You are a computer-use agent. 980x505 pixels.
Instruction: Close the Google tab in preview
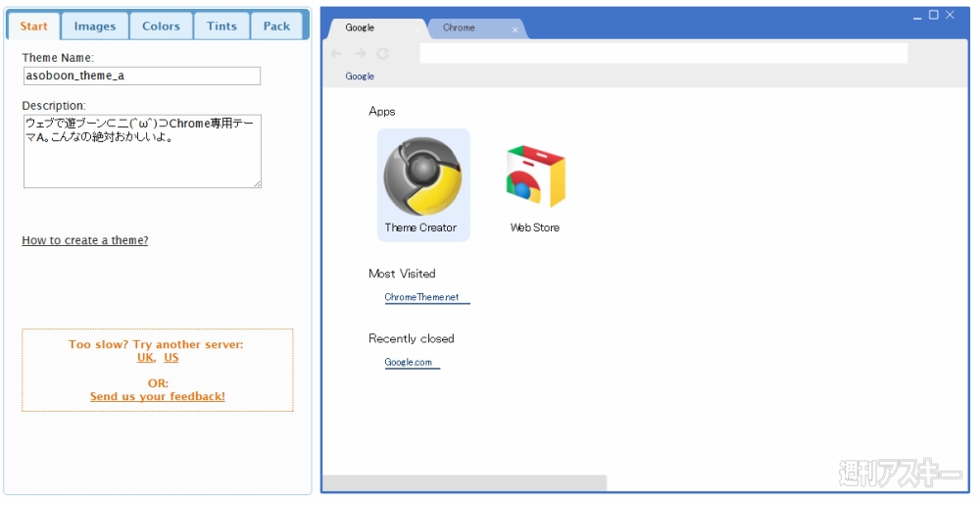(417, 30)
